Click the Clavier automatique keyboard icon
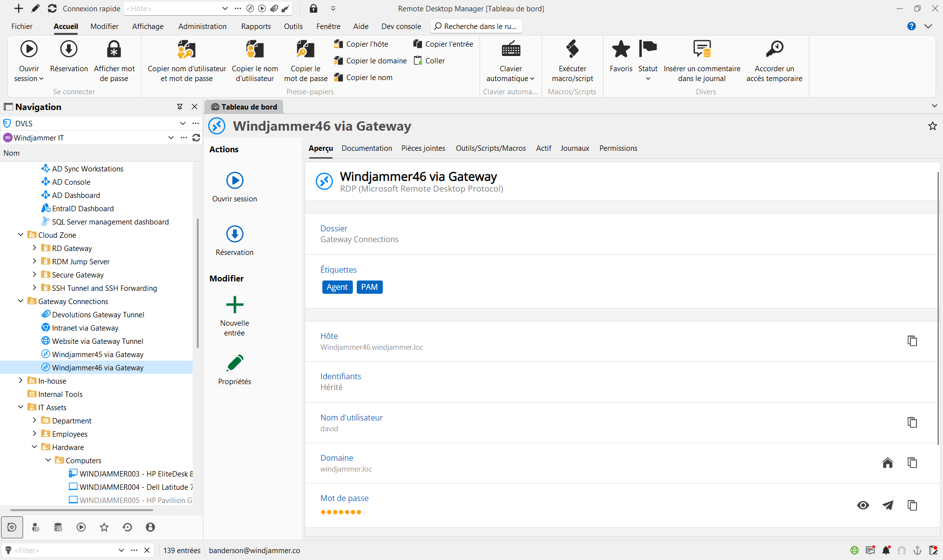943x560 pixels. pos(511,50)
